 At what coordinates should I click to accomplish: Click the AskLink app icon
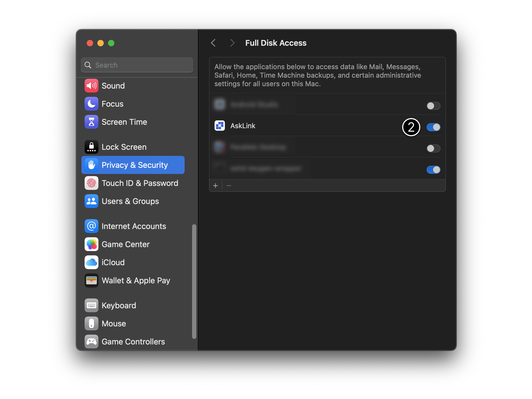tap(220, 126)
